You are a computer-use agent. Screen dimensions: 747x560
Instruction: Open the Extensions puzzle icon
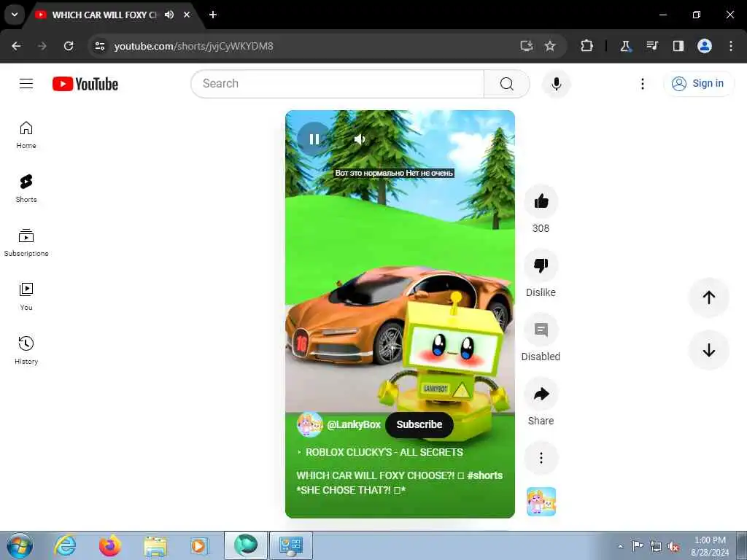click(587, 46)
